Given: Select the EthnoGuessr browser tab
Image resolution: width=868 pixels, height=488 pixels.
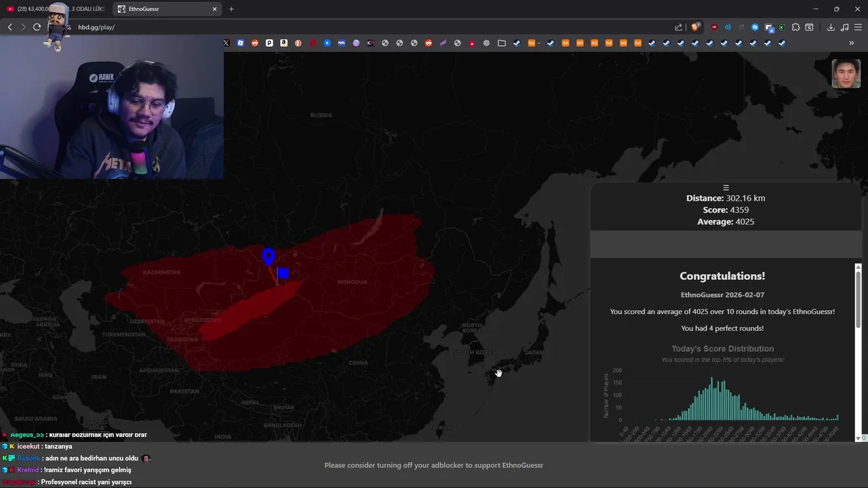Looking at the screenshot, I should point(167,9).
